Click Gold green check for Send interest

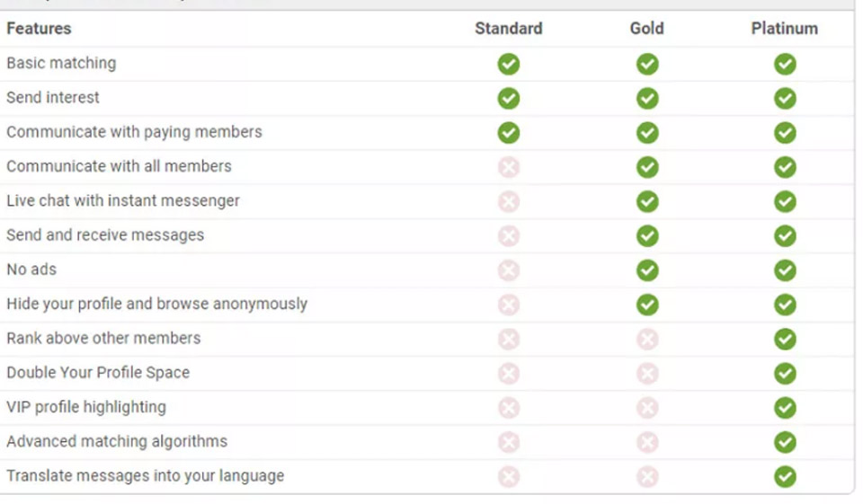(x=647, y=98)
